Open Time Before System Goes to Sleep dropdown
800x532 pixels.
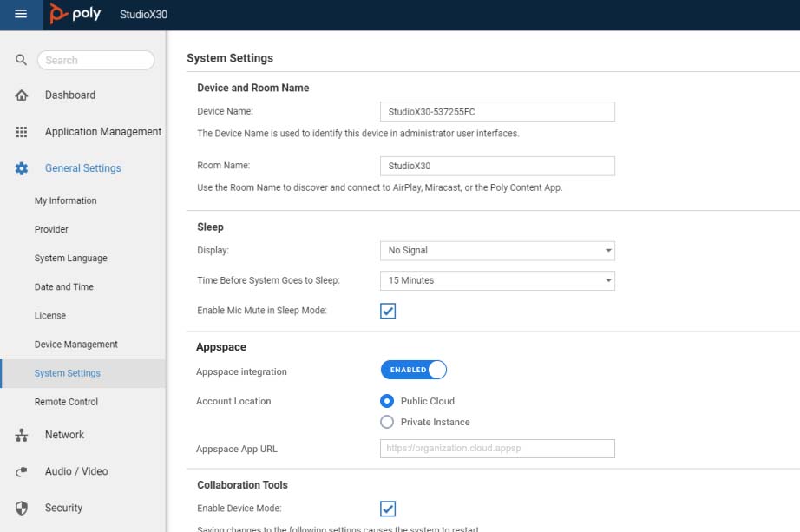(x=497, y=280)
